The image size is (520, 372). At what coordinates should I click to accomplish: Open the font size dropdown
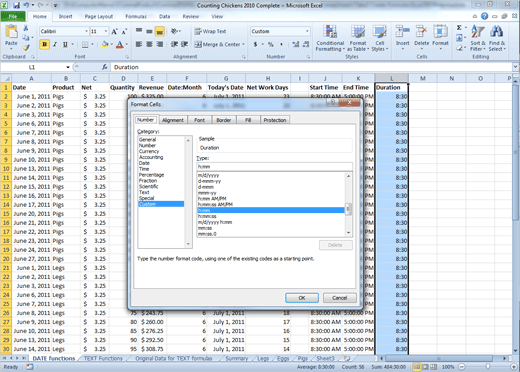(x=106, y=31)
